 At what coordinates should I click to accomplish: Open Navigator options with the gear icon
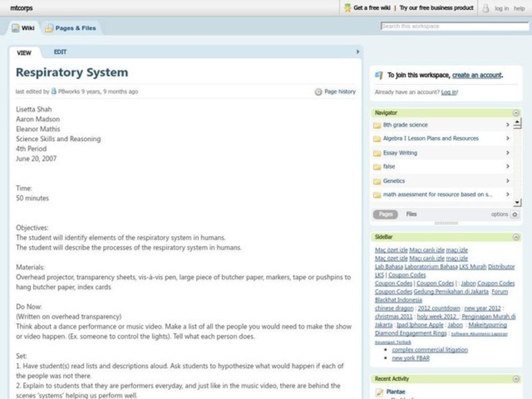coord(515,214)
